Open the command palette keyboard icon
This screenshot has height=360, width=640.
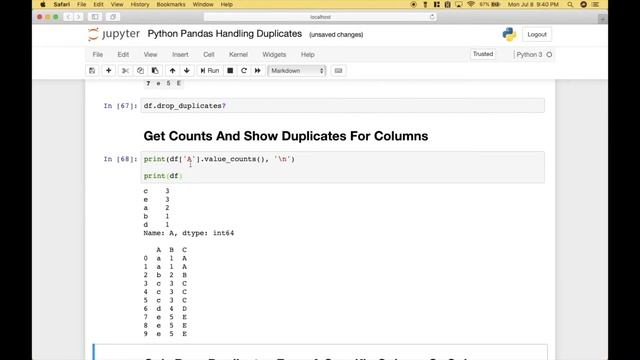tap(338, 71)
